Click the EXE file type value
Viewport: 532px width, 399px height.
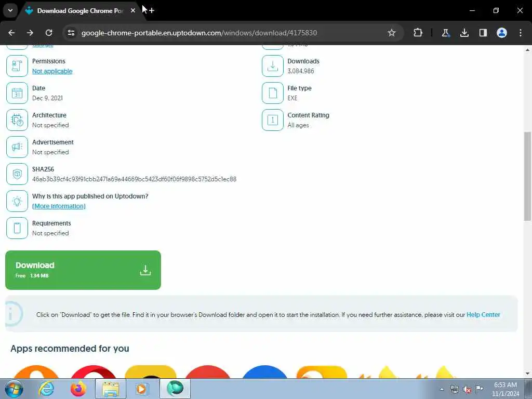(x=292, y=98)
